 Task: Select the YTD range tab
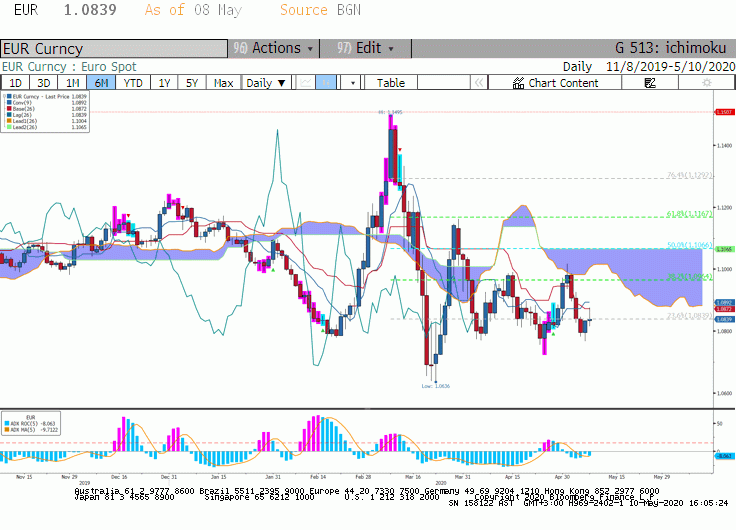tap(133, 83)
